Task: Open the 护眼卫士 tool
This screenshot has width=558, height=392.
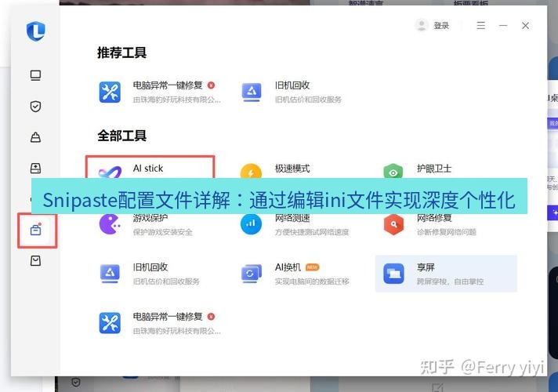Action: [434, 168]
